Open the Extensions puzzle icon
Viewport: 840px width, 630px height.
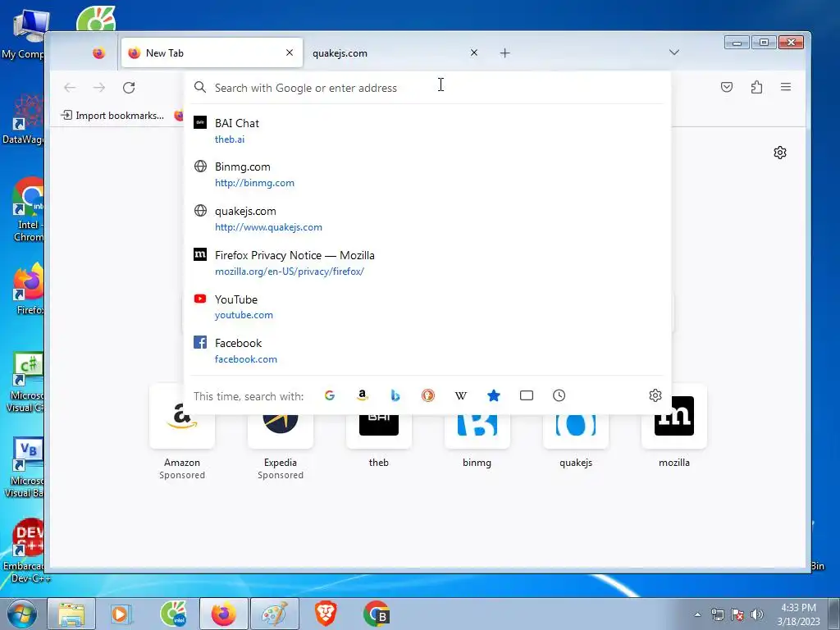(x=756, y=87)
